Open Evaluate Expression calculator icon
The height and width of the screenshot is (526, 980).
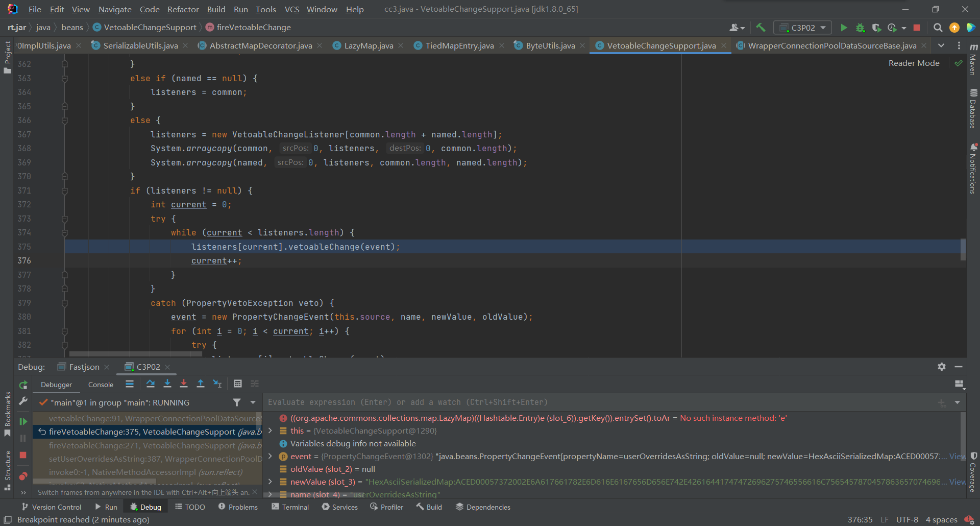point(238,384)
